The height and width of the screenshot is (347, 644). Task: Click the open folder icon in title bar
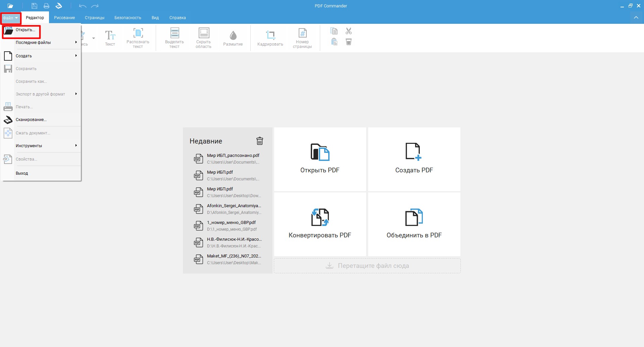pos(10,6)
